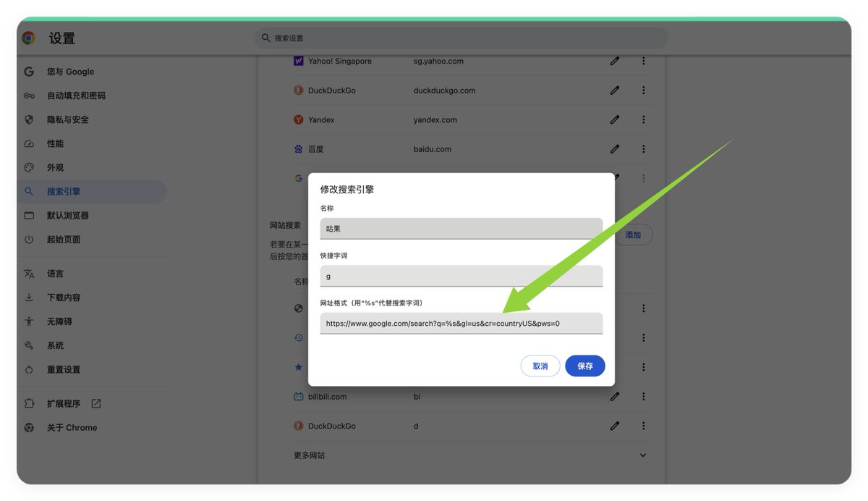Click the reset icon for 重置设置
This screenshot has height=501, width=868.
coord(29,369)
